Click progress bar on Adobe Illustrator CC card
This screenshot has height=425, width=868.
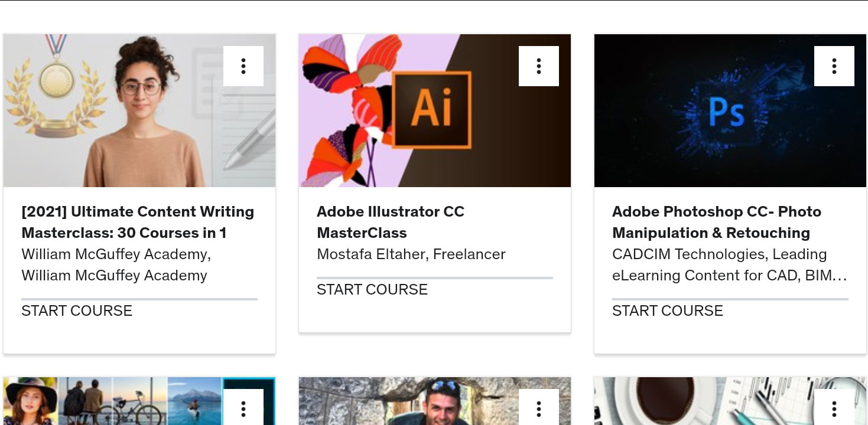click(x=435, y=278)
